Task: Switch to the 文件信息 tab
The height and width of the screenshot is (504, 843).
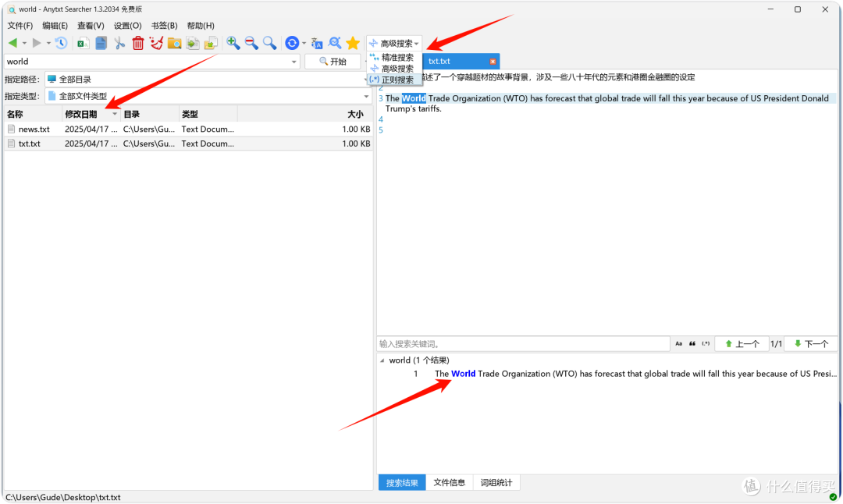Action: click(449, 482)
